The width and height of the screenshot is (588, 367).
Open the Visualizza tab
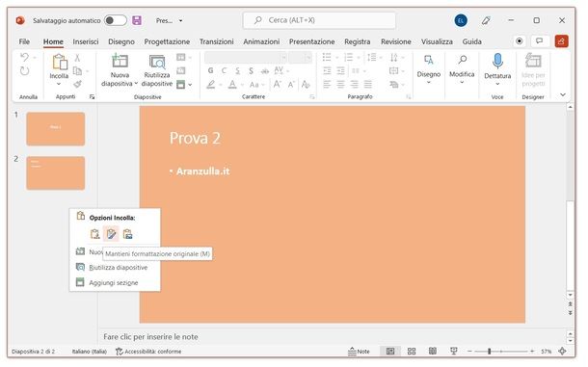click(x=437, y=41)
